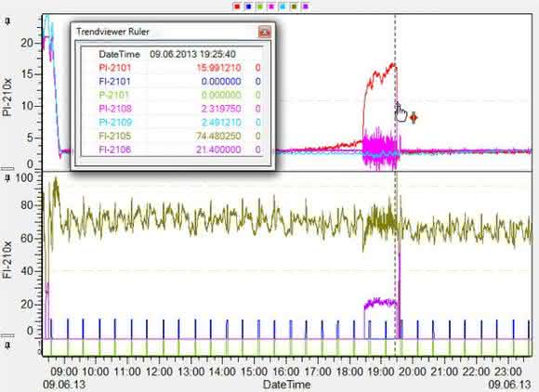Click the left 09.06.13 date label

[x=64, y=385]
